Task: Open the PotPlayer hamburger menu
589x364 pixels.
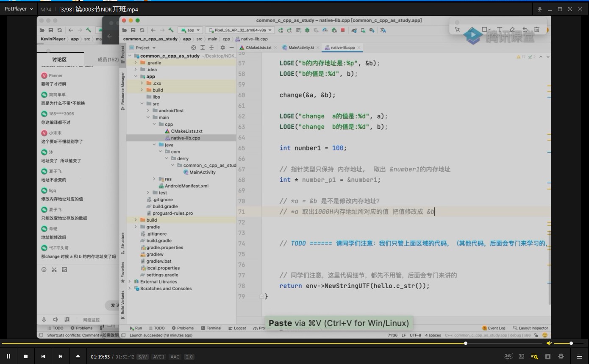Action: pyautogui.click(x=579, y=356)
